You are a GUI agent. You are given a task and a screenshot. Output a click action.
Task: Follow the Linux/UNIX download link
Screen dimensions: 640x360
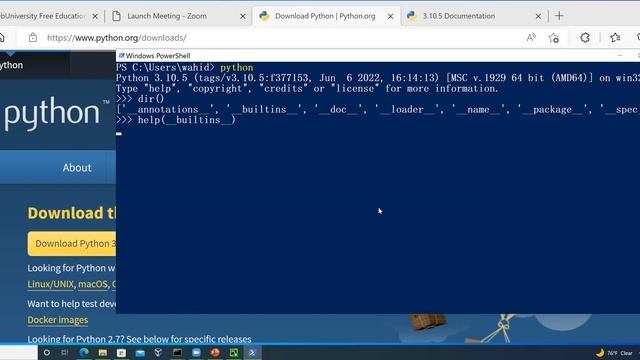[x=51, y=284]
